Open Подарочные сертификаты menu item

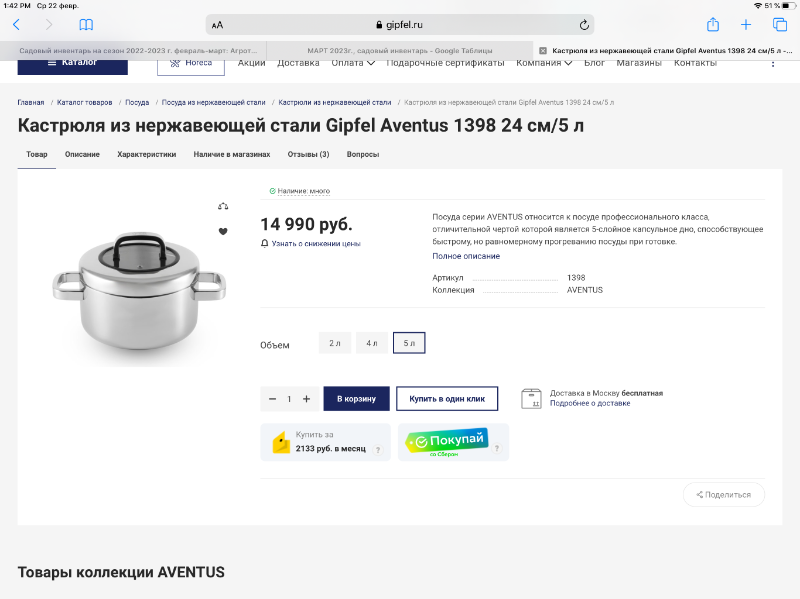pyautogui.click(x=445, y=63)
